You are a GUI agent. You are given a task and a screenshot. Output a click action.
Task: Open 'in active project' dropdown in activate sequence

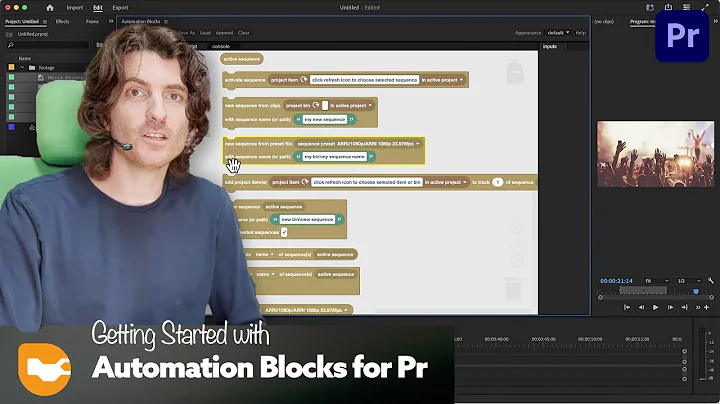click(x=443, y=80)
